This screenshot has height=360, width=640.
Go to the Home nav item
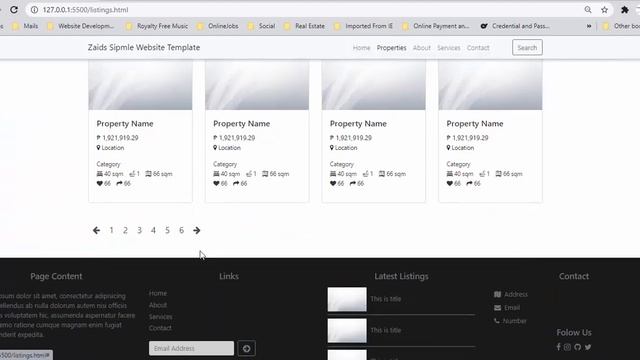[x=361, y=48]
